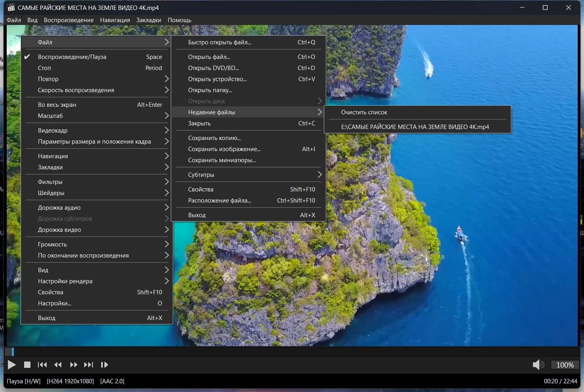Toggle the checked Воспроизведение/Пауза menu item
This screenshot has height=392, width=584.
pos(72,57)
